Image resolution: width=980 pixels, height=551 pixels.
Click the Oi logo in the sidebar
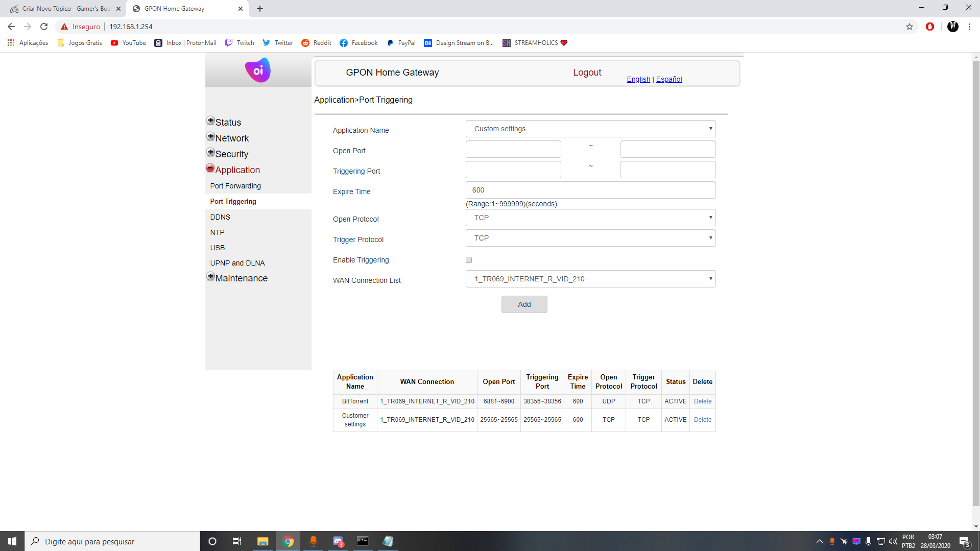tap(258, 70)
